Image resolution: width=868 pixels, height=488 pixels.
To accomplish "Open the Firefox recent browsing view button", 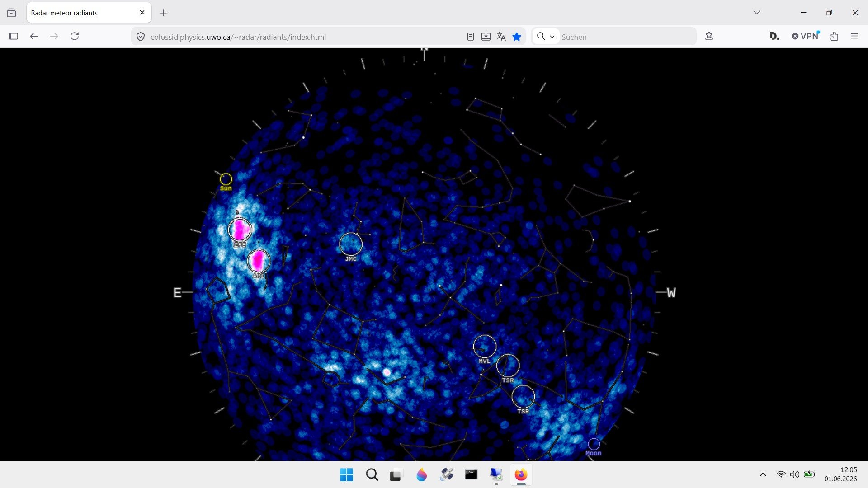I will tap(11, 13).
